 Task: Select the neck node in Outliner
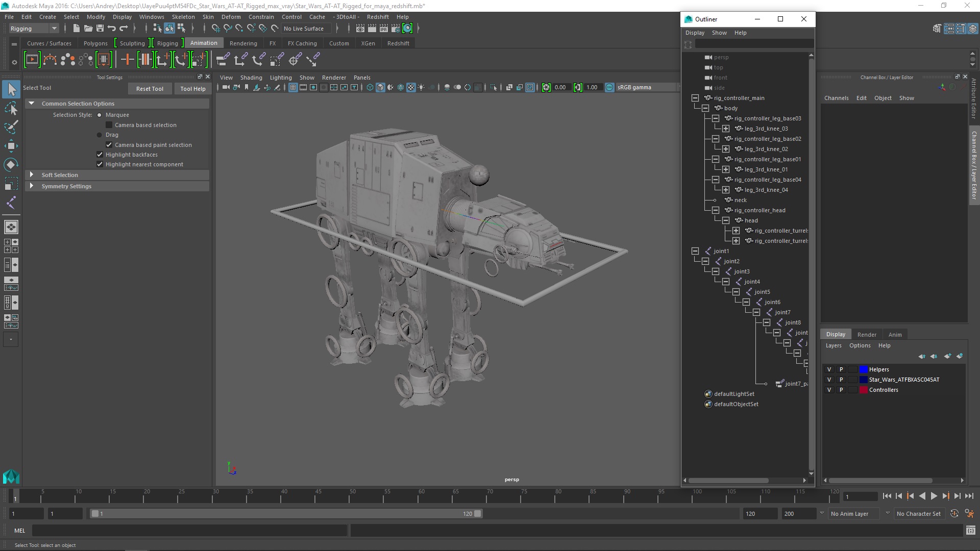(740, 200)
